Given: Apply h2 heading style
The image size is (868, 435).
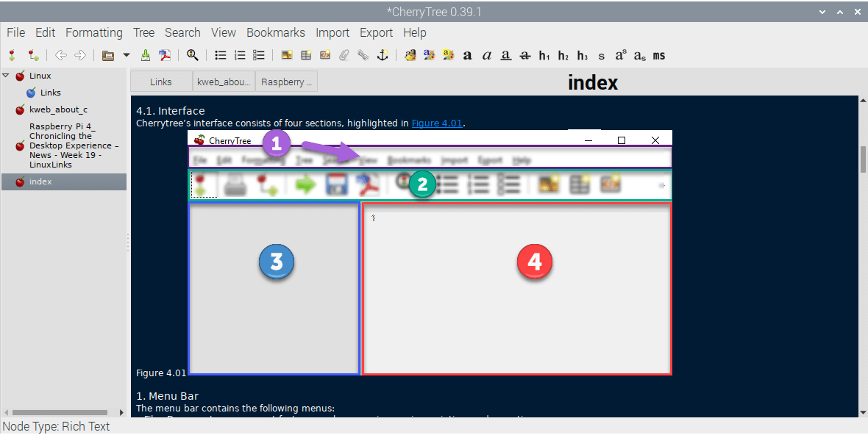Looking at the screenshot, I should click(563, 56).
